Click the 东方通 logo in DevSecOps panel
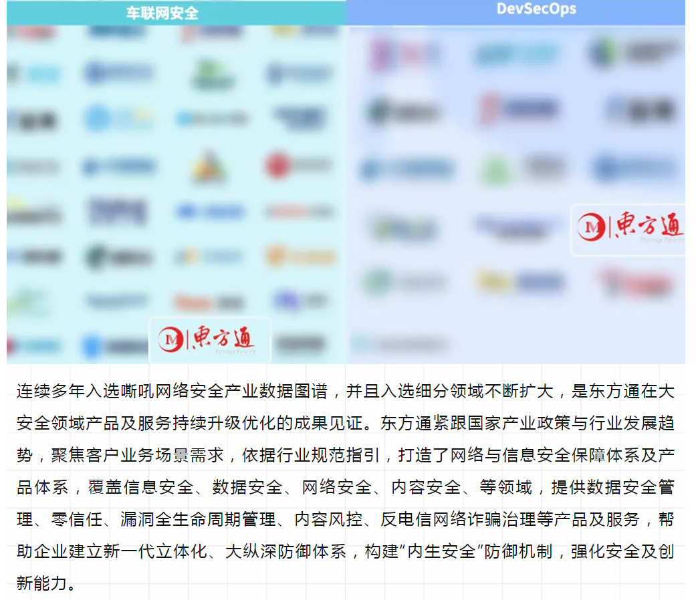The height and width of the screenshot is (600, 700). tap(628, 229)
